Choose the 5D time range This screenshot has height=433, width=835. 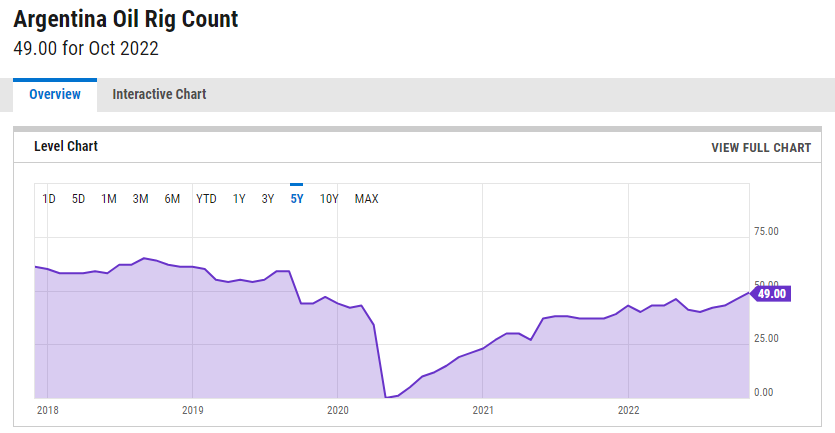click(x=78, y=198)
